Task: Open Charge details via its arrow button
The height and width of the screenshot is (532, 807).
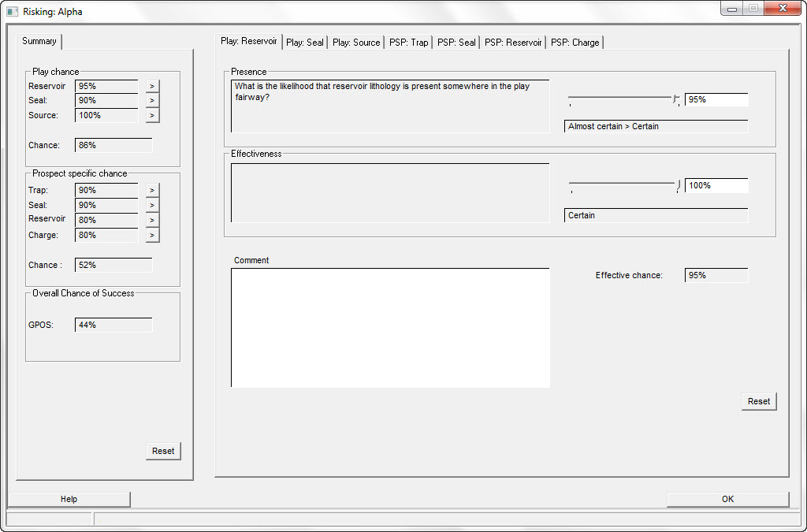Action: coord(152,235)
